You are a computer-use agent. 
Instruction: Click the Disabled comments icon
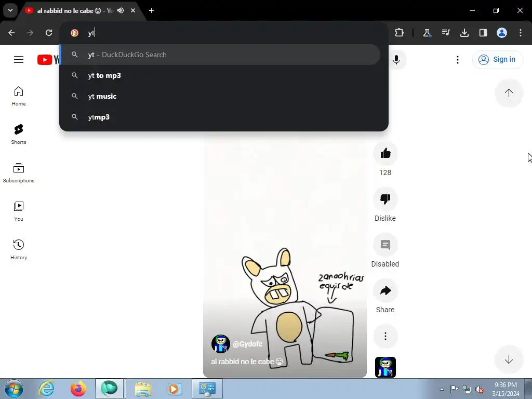tap(385, 245)
